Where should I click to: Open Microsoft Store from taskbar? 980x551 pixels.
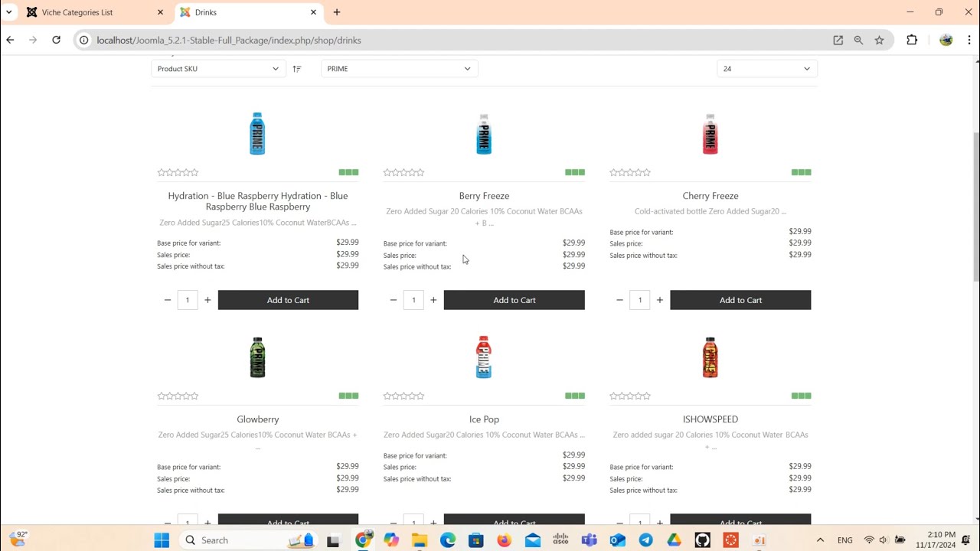(476, 540)
